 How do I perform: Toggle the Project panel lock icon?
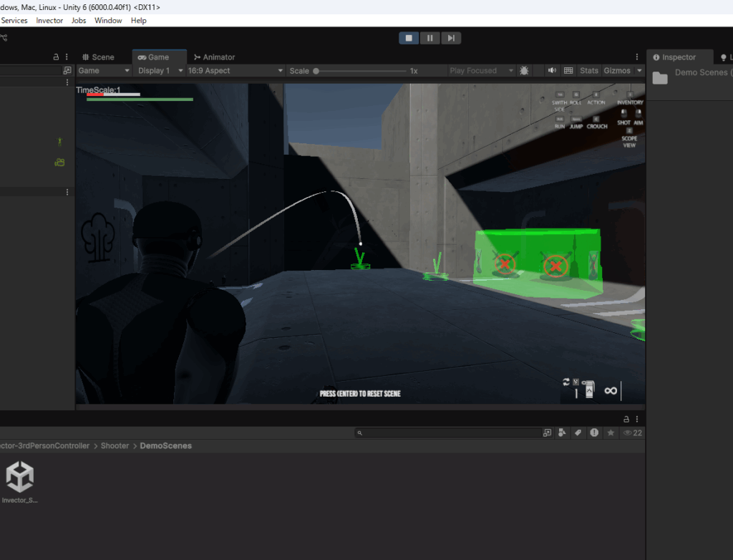(626, 419)
